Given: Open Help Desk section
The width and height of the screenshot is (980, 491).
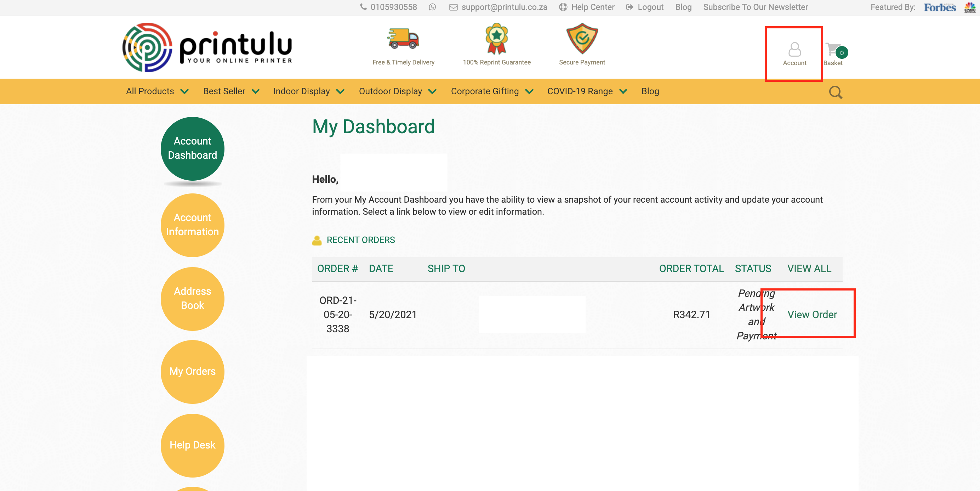Looking at the screenshot, I should (x=193, y=445).
